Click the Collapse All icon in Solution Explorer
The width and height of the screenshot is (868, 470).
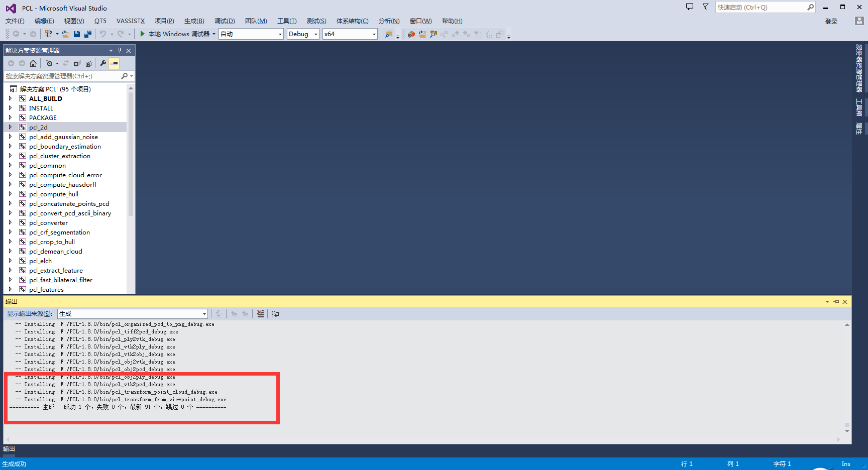(77, 63)
